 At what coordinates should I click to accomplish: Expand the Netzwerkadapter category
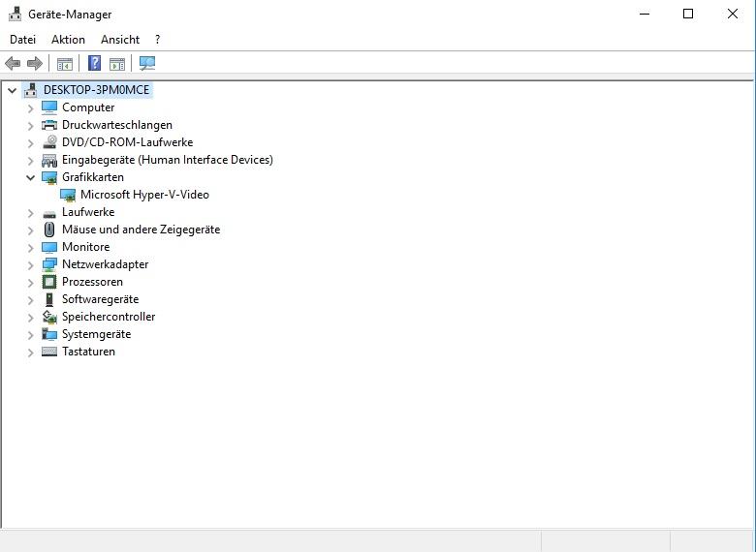30,265
